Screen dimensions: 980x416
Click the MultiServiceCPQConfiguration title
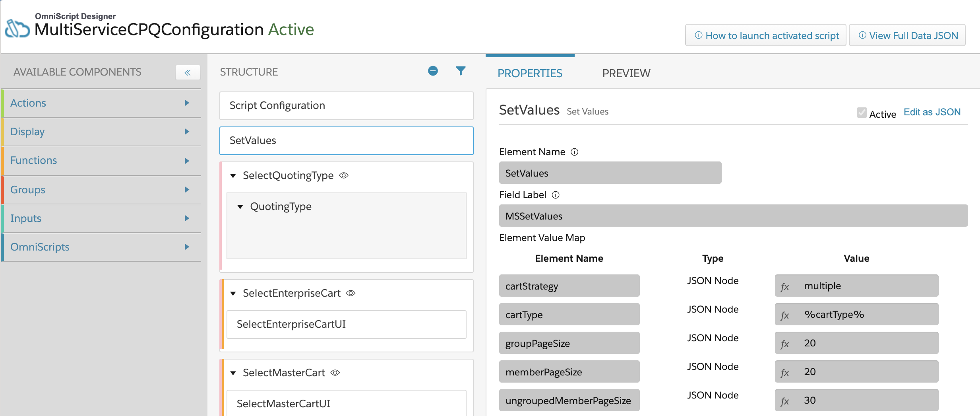149,29
